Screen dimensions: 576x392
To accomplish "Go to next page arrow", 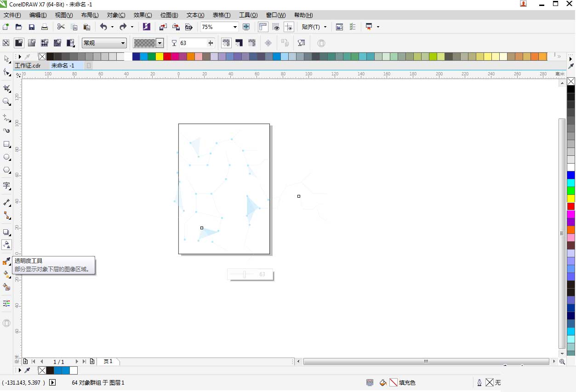I will pyautogui.click(x=77, y=362).
